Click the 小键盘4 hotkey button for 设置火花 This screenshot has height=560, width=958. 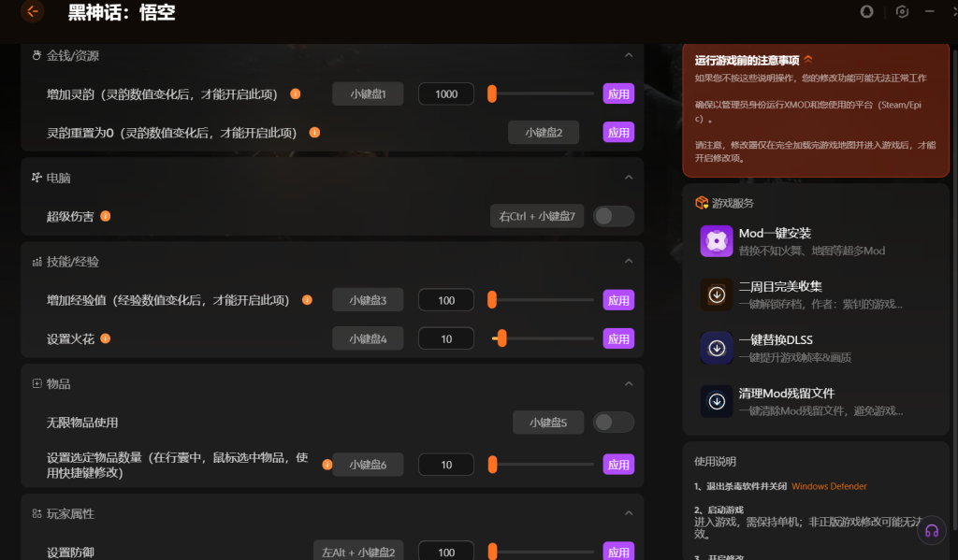[x=368, y=339]
